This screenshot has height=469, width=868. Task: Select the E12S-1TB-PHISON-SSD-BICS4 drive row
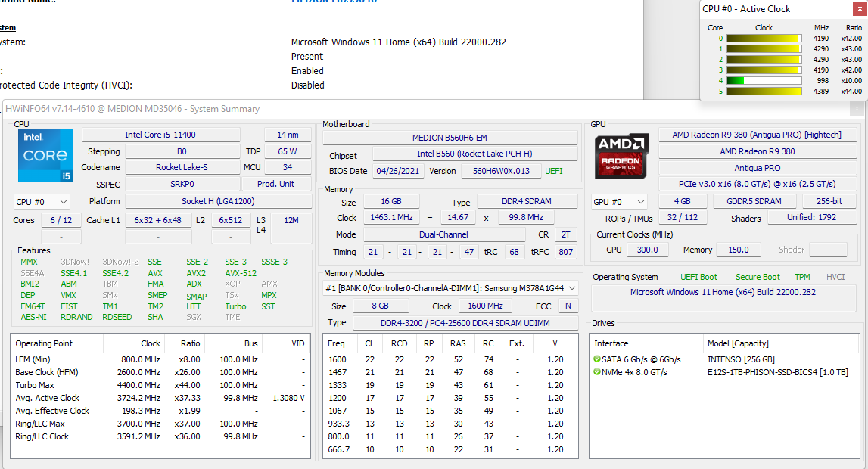(723, 372)
